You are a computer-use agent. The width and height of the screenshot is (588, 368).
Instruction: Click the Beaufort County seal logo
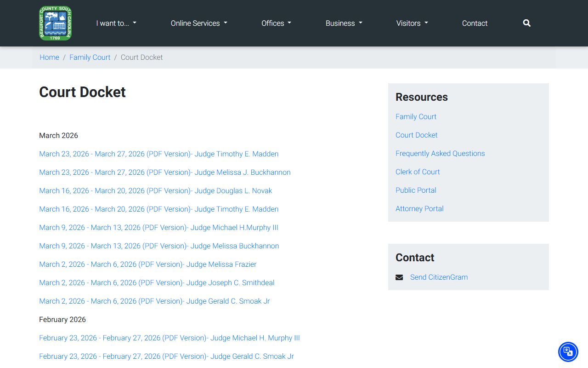(56, 23)
